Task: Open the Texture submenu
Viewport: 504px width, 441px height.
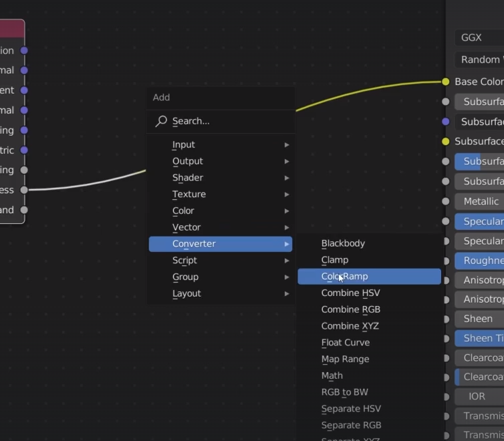Action: tap(221, 194)
